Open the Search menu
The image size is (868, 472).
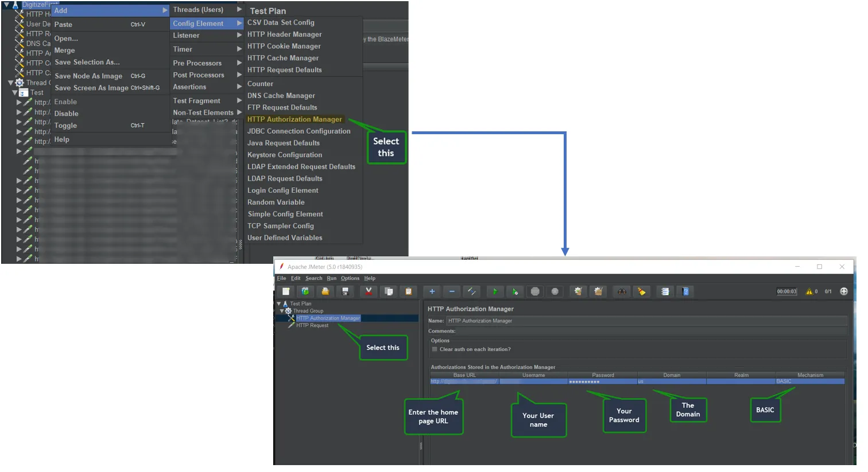tap(314, 278)
